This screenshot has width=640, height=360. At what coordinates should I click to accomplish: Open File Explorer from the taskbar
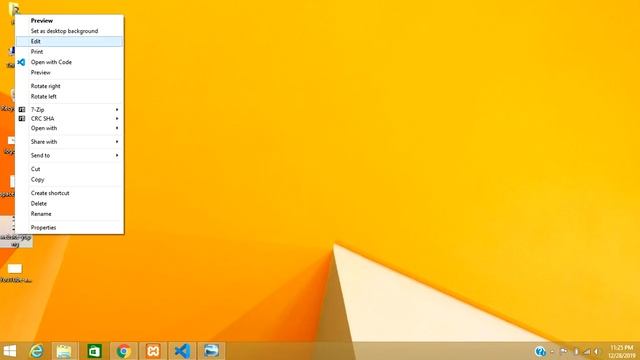click(x=64, y=351)
